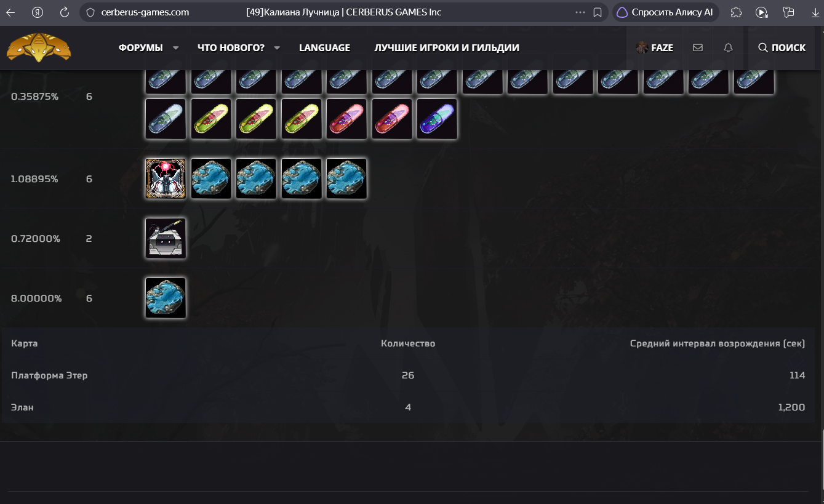The height and width of the screenshot is (504, 824).
Task: Open the browser extensions puzzle icon
Action: 736,12
